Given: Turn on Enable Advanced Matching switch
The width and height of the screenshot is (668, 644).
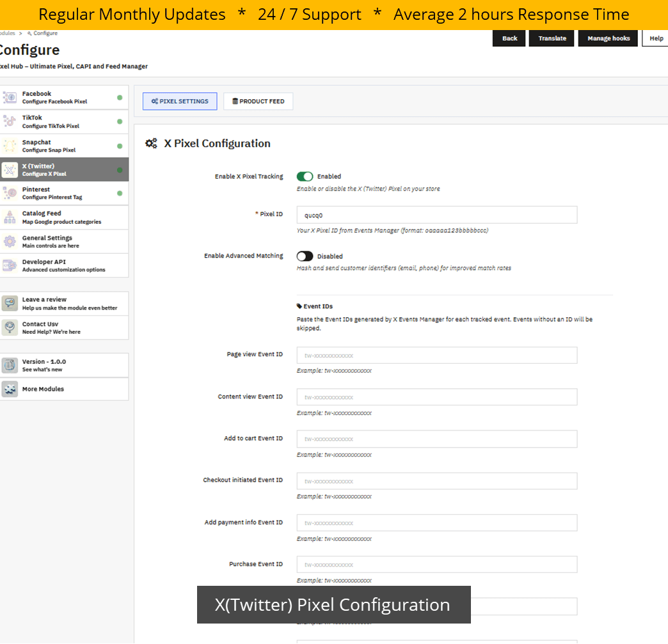Looking at the screenshot, I should click(305, 256).
